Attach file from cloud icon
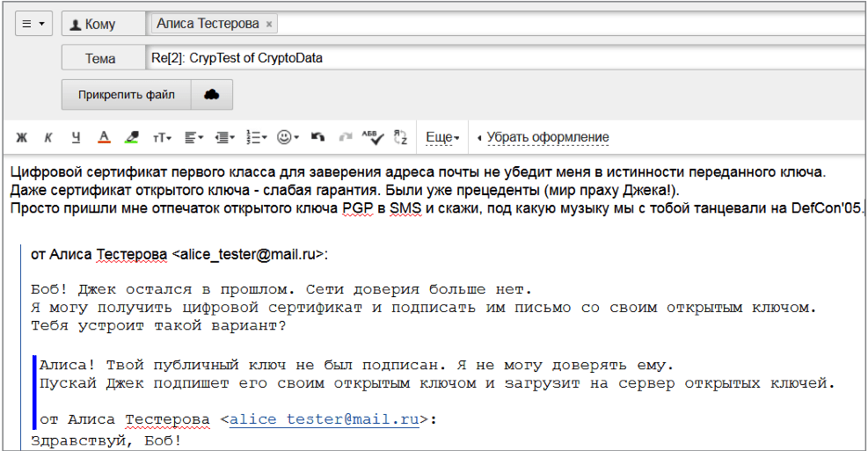 pyautogui.click(x=211, y=95)
